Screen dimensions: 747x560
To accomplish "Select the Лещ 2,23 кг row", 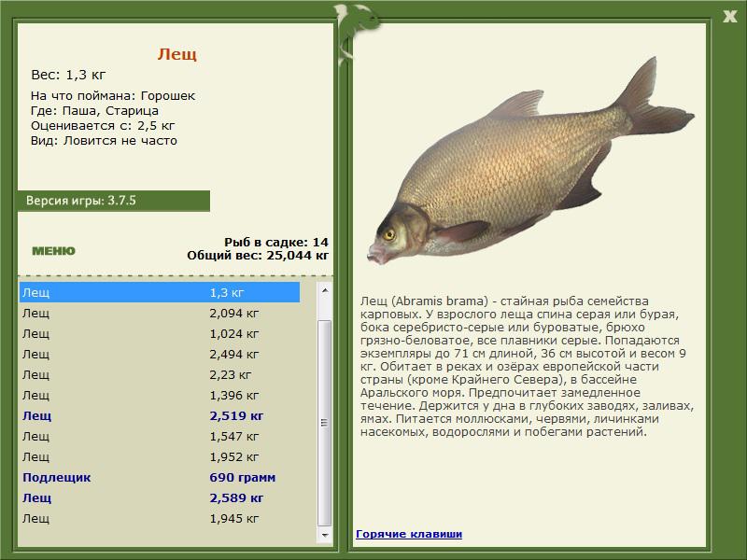I will point(159,375).
